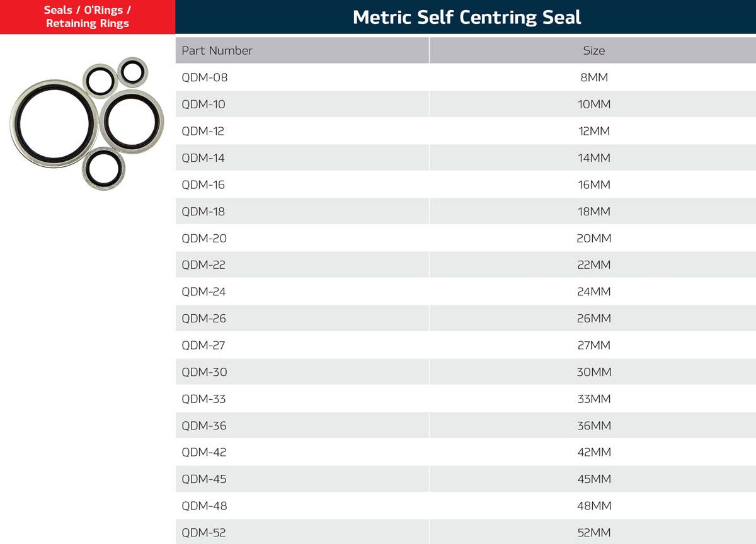Click the Seals / O'Rings / Retaining Rings category label
Image resolution: width=756 pixels, height=544 pixels.
pyautogui.click(x=88, y=17)
